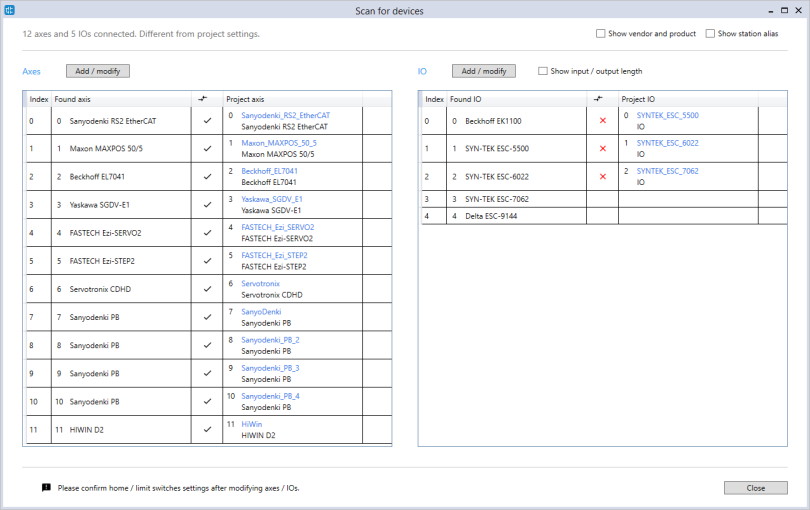The image size is (810, 510).
Task: Click the Close button
Action: tap(756, 488)
